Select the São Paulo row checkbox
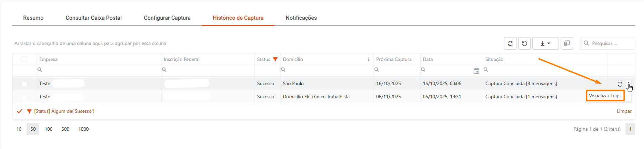Image resolution: width=644 pixels, height=149 pixels. [24, 84]
